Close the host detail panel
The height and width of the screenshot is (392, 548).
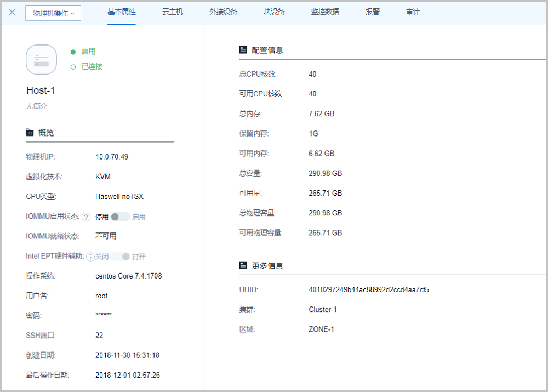click(12, 12)
